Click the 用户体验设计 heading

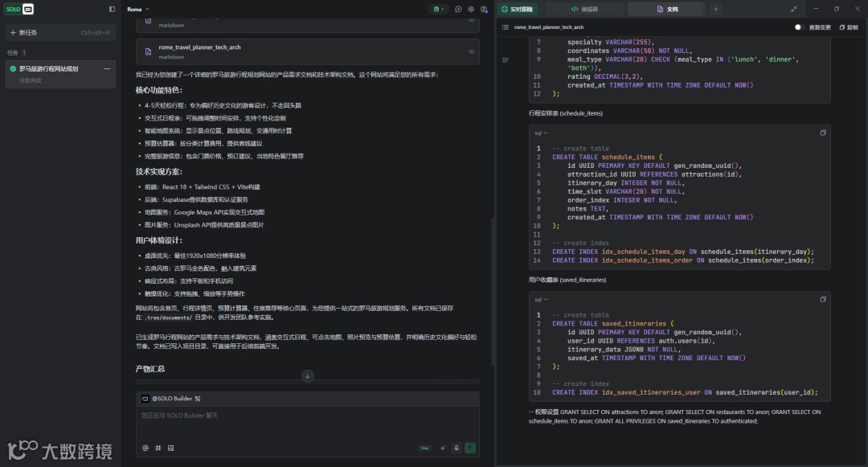(x=159, y=240)
